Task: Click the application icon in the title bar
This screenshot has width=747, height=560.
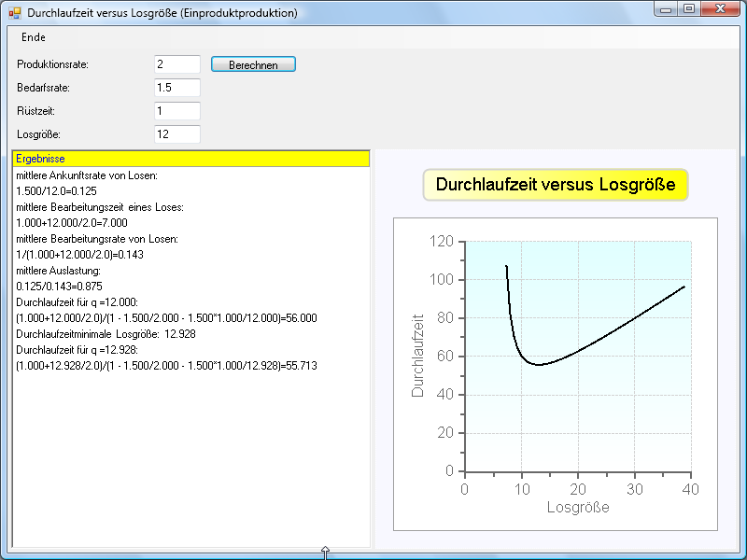Action: [x=17, y=13]
